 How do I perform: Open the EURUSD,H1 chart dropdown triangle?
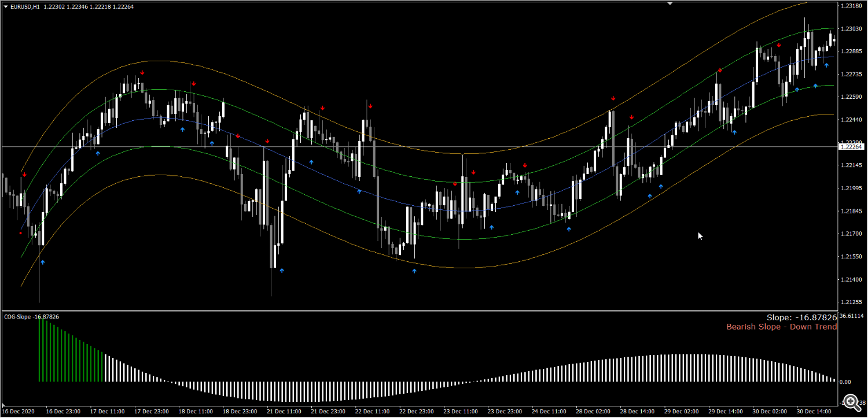[5, 7]
